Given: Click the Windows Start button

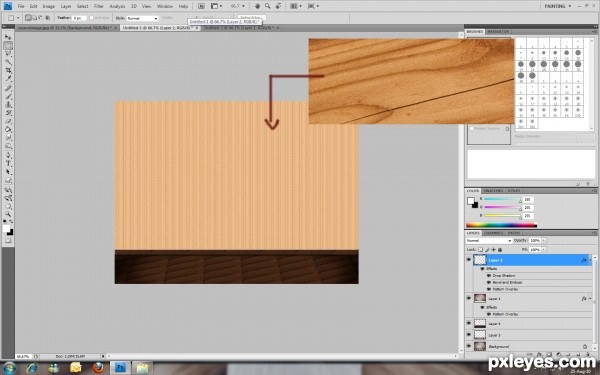Looking at the screenshot, I should [9, 368].
